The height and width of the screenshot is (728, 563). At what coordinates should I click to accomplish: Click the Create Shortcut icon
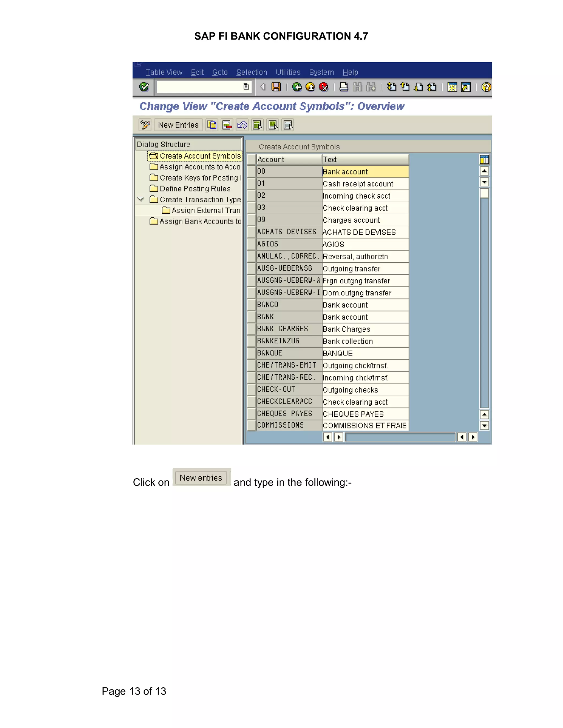pos(466,87)
